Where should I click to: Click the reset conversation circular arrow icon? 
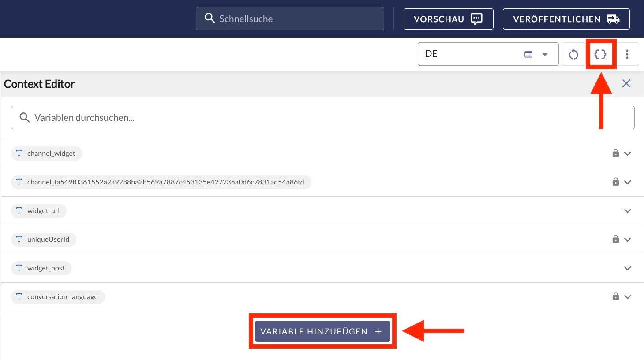pyautogui.click(x=573, y=54)
